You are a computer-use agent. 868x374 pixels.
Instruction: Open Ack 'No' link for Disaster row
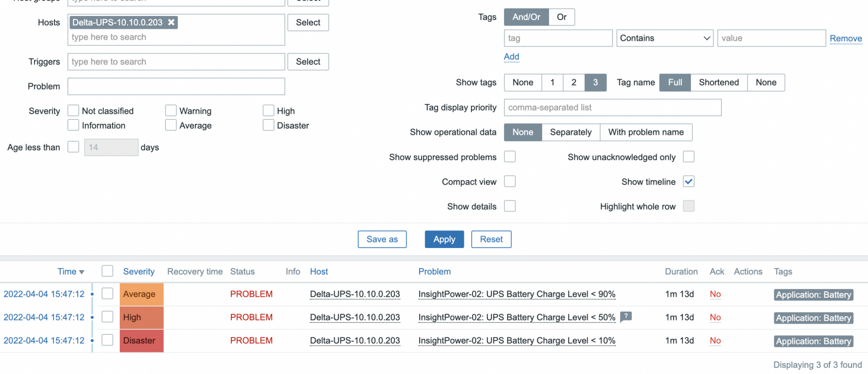[x=715, y=340]
